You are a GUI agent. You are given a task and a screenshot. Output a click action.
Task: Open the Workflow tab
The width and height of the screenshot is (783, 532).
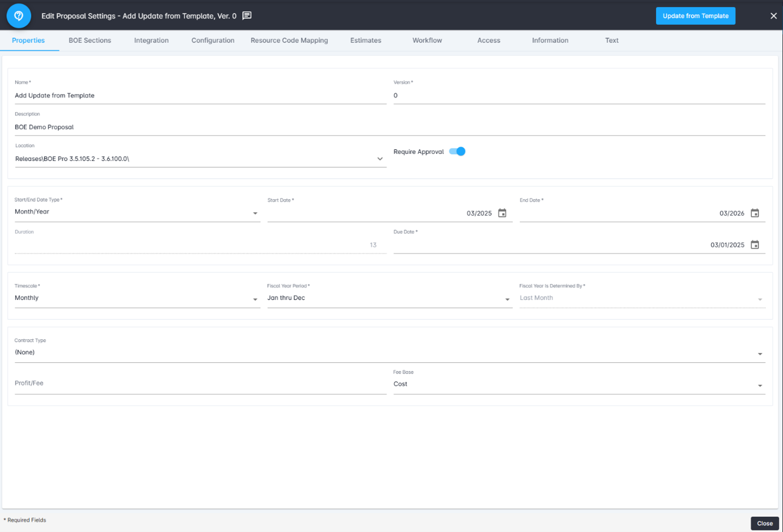point(427,41)
